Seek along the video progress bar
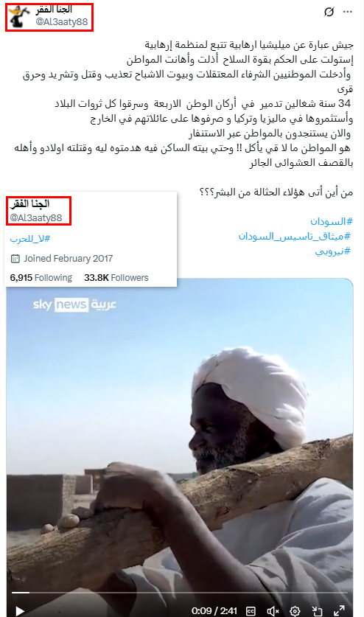The height and width of the screenshot is (617, 364). tap(180, 592)
